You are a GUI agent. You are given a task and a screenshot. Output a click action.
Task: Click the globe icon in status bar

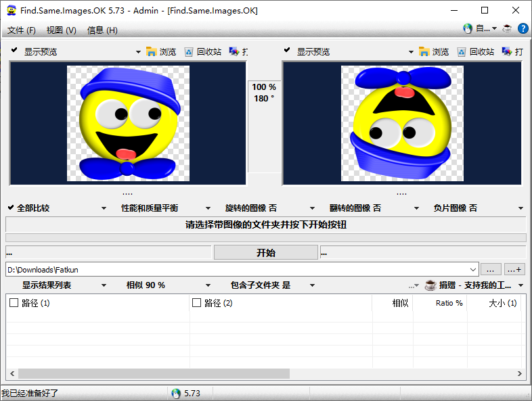(176, 393)
